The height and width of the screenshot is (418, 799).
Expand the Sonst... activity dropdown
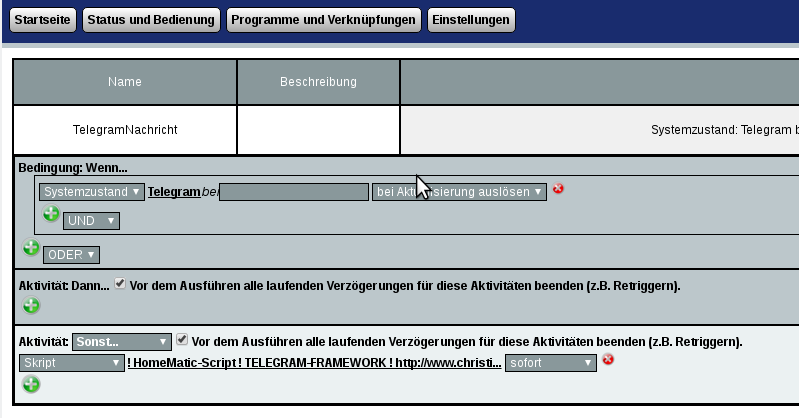122,341
